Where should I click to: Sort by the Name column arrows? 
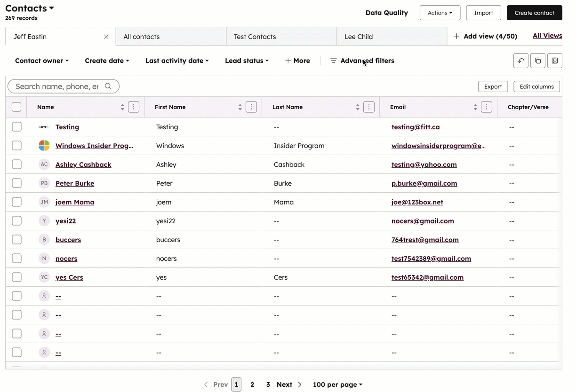pyautogui.click(x=122, y=107)
